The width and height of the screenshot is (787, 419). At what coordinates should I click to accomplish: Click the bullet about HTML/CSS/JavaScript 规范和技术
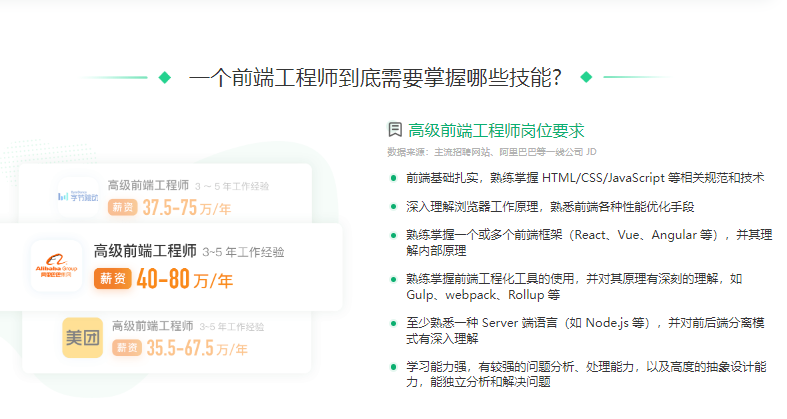584,177
